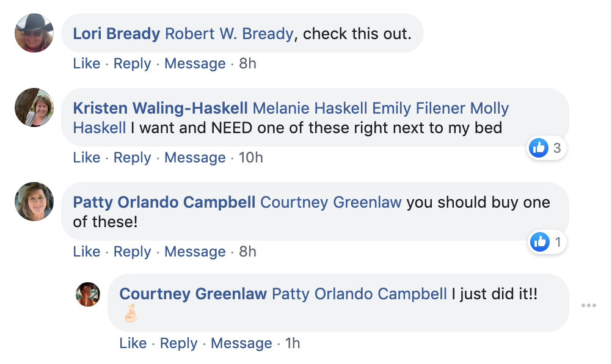
Task: Open Lori Bready's profile picture
Action: [x=34, y=33]
